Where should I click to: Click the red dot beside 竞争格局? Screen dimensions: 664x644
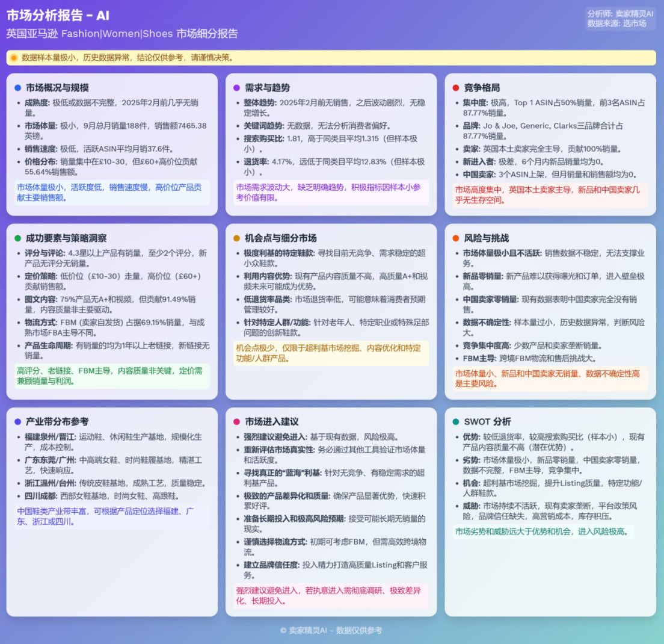click(456, 88)
